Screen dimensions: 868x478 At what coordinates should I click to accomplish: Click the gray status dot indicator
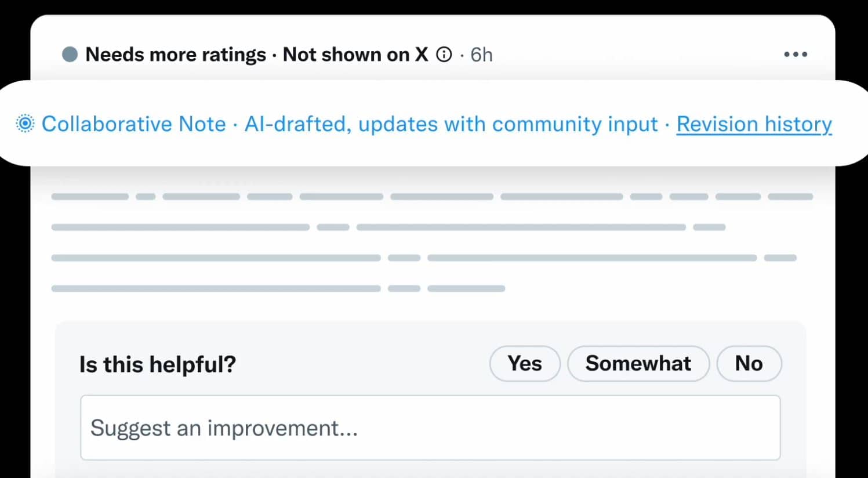(70, 55)
